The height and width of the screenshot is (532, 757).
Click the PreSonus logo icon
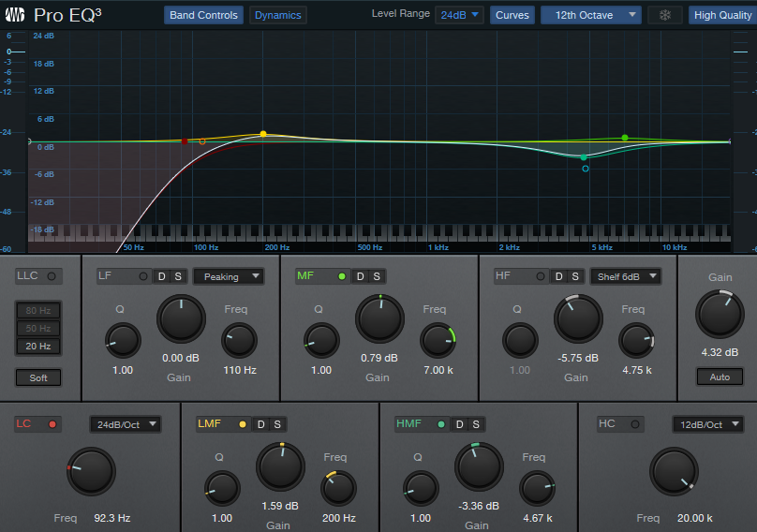(16, 15)
